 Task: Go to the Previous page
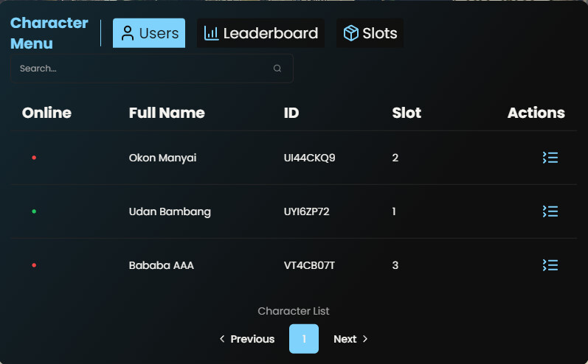(246, 338)
